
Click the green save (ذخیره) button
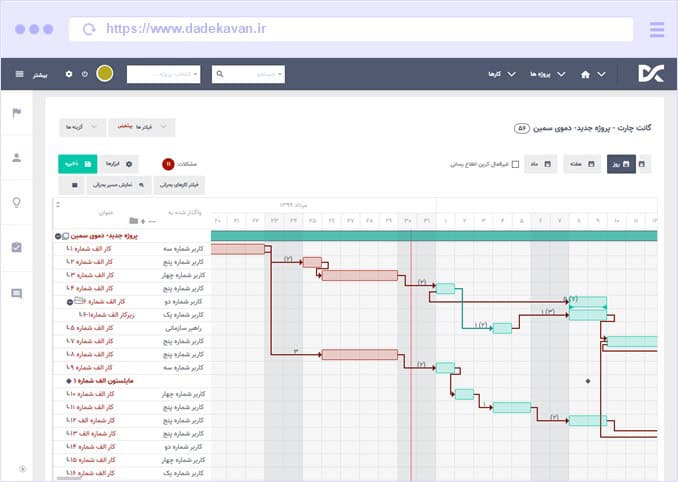pos(77,163)
